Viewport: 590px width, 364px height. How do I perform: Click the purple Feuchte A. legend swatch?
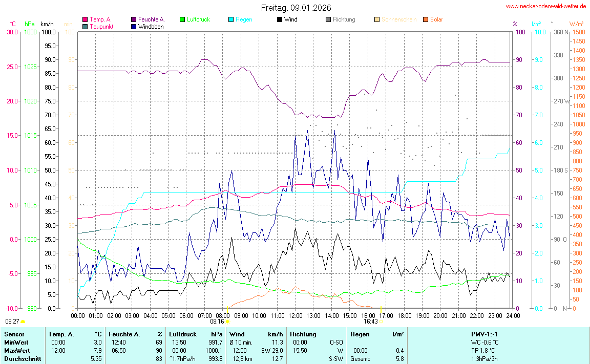point(134,20)
